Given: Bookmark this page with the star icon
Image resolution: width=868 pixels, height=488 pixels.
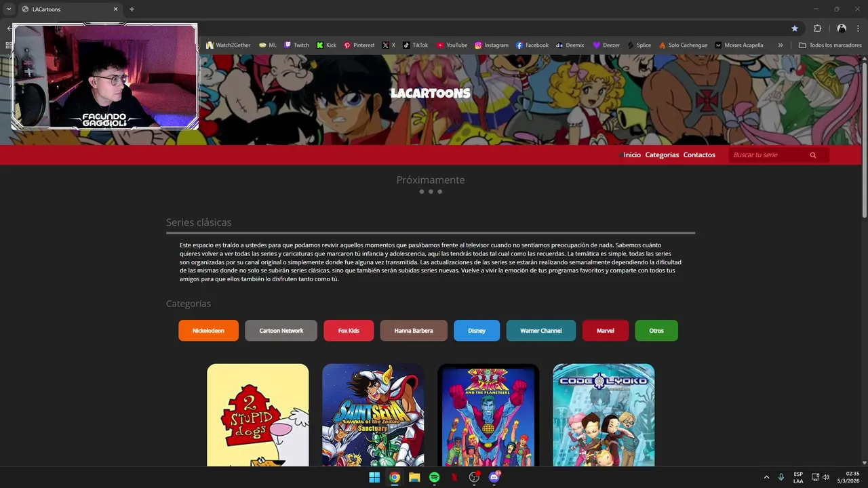Looking at the screenshot, I should (x=795, y=28).
